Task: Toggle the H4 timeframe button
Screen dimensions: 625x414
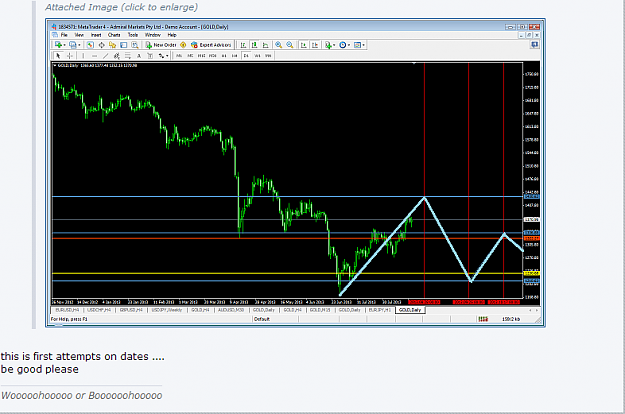Action: coord(235,56)
